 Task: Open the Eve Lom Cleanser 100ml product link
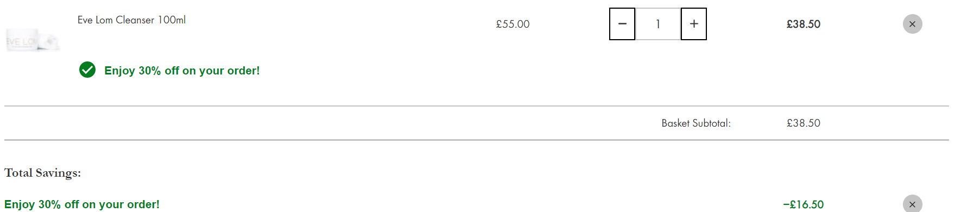(131, 20)
